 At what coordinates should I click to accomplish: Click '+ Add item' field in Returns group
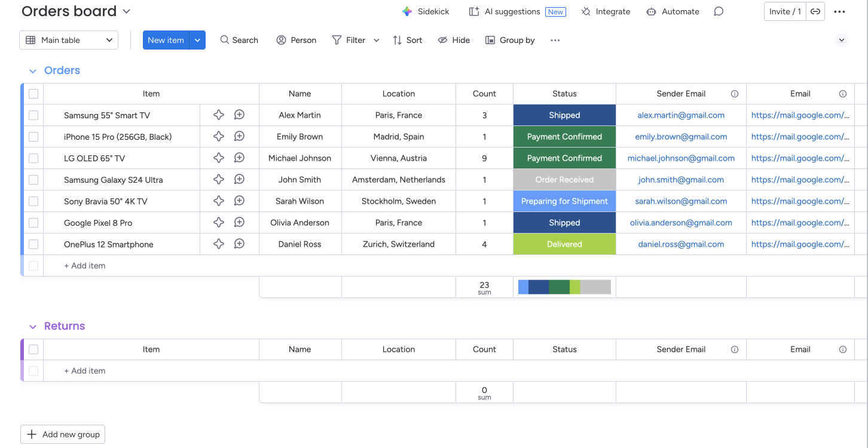[88, 371]
